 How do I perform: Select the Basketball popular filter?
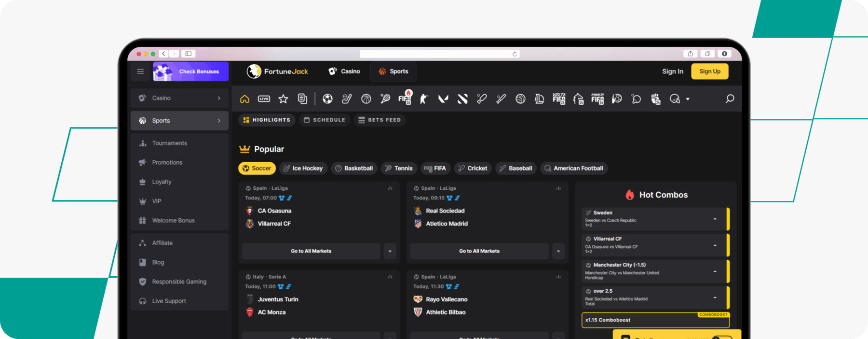[354, 168]
